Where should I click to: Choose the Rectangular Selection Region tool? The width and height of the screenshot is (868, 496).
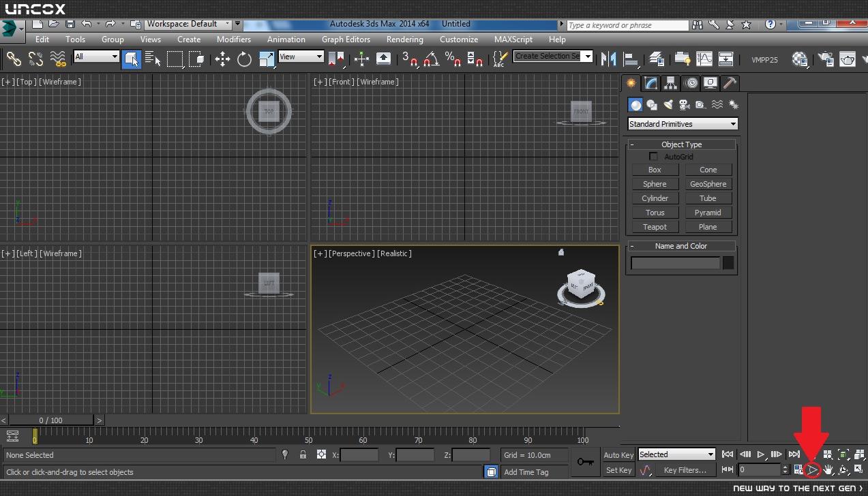[x=175, y=59]
